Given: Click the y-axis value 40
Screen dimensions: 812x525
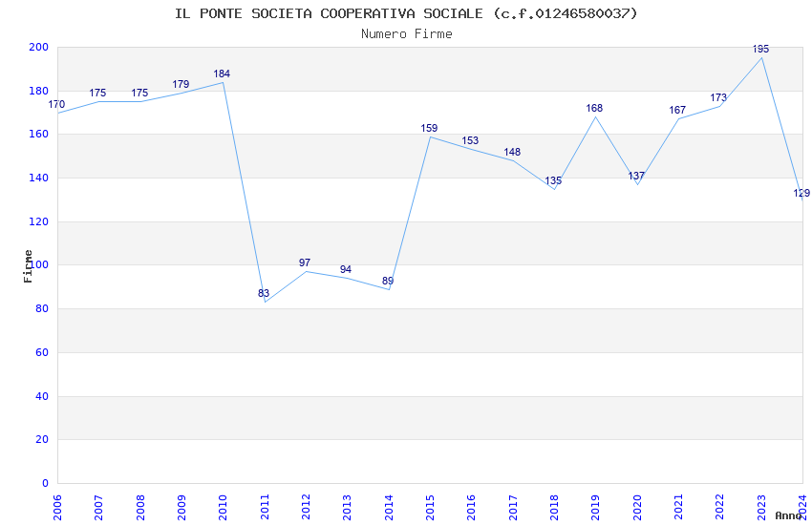Looking at the screenshot, I should tap(42, 397).
